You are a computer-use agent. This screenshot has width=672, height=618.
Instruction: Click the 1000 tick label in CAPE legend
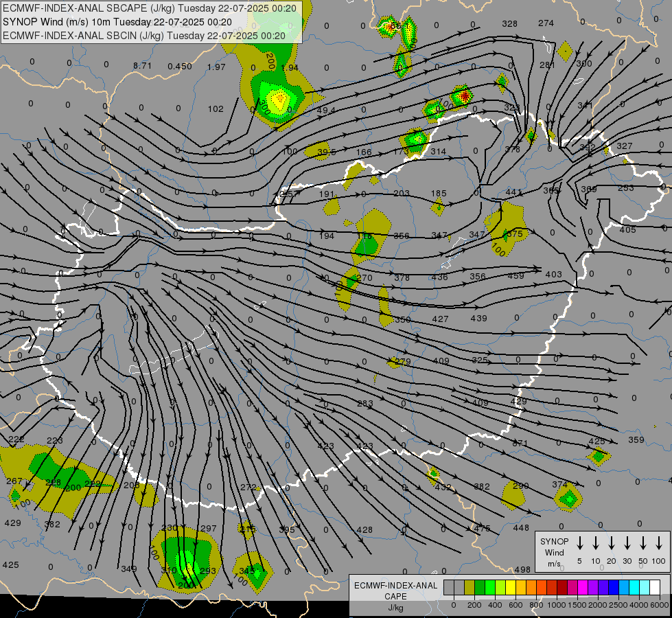coord(557,605)
